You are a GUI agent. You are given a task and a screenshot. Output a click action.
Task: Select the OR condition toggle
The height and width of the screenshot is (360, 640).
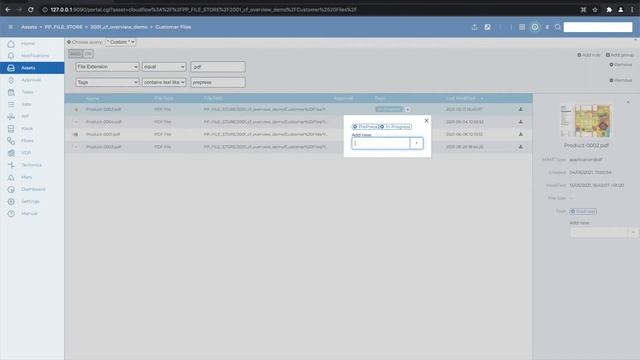[x=88, y=53]
